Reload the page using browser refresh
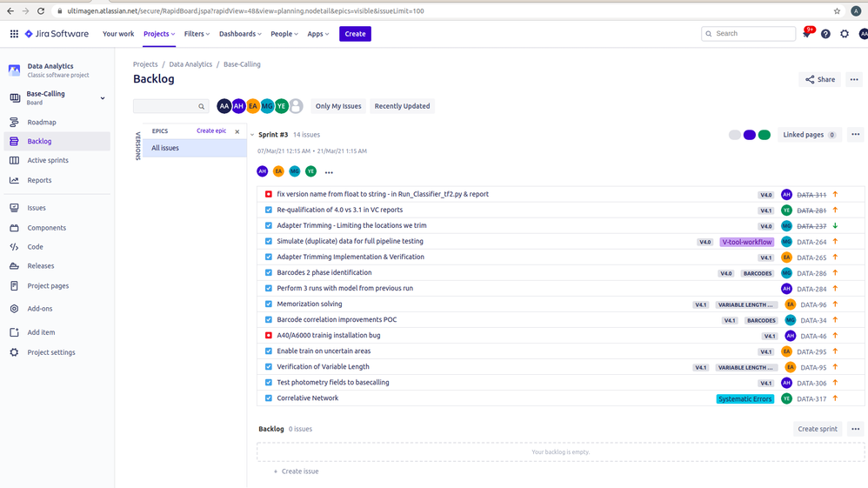Image resolution: width=868 pixels, height=488 pixels. click(40, 10)
